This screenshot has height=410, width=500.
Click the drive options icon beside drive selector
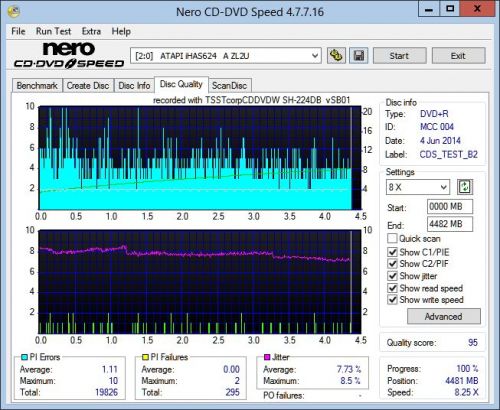[x=336, y=56]
